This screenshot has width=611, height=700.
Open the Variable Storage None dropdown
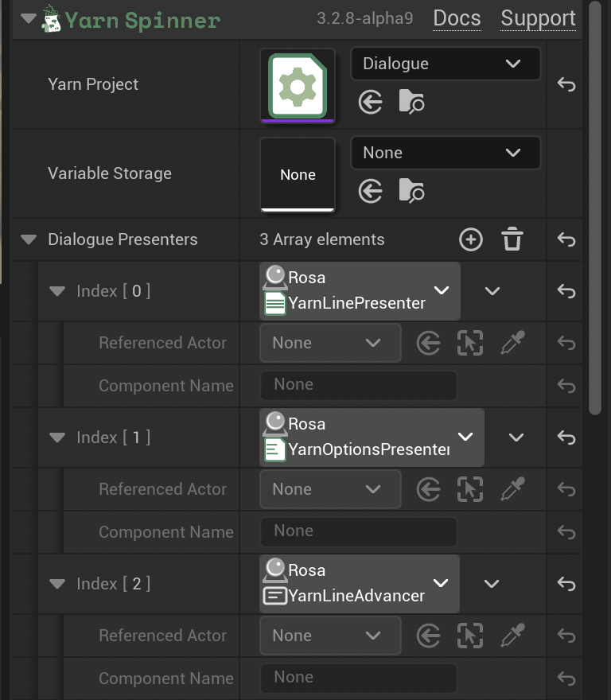[x=446, y=153]
